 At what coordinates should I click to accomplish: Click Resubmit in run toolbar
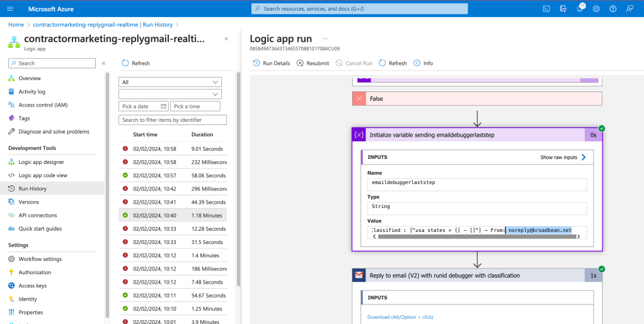(x=313, y=63)
